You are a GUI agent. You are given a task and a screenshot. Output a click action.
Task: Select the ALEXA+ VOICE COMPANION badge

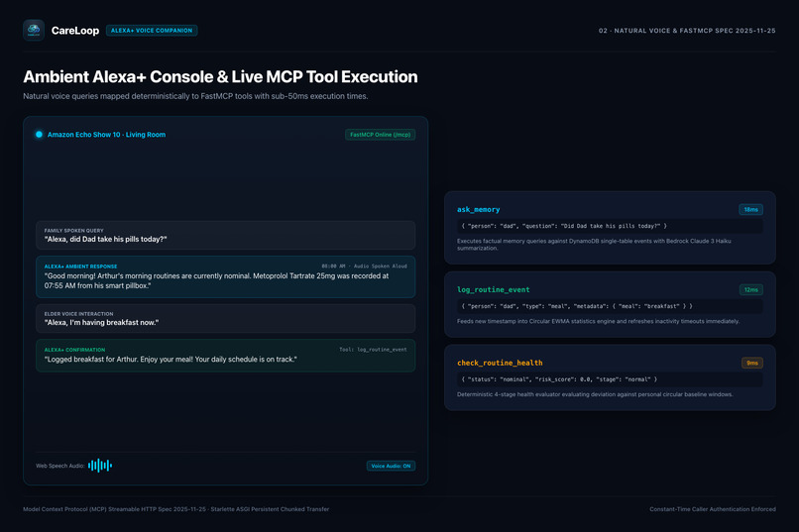pyautogui.click(x=152, y=31)
